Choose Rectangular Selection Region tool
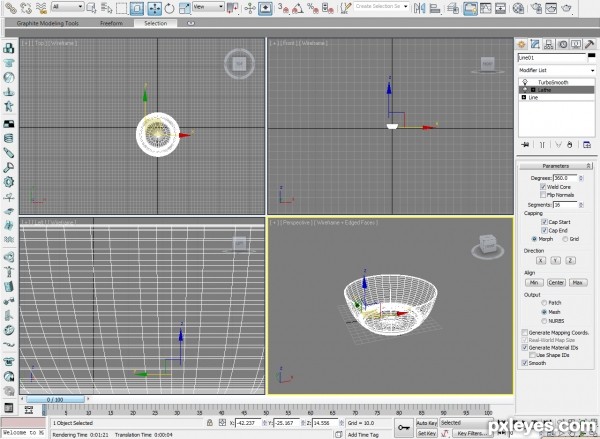This screenshot has width=600, height=439. click(x=121, y=8)
